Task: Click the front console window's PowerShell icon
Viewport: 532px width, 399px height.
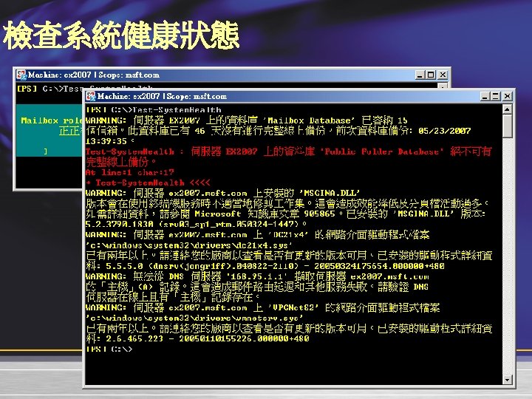Action: [x=91, y=96]
